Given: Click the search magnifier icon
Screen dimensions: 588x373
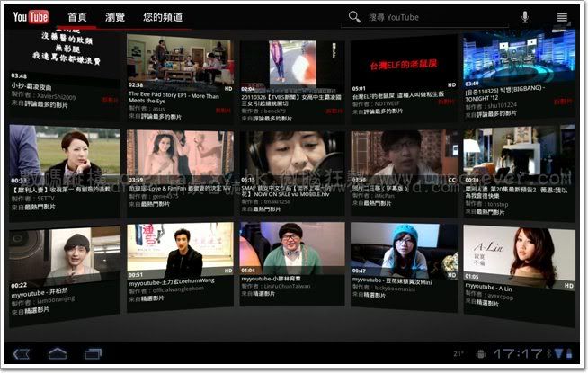Looking at the screenshot, I should 354,17.
